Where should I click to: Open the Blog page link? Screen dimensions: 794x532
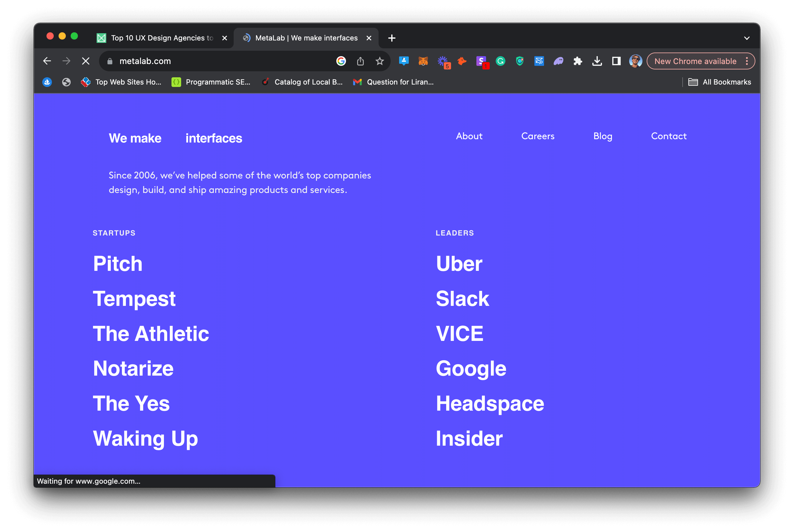coord(602,136)
